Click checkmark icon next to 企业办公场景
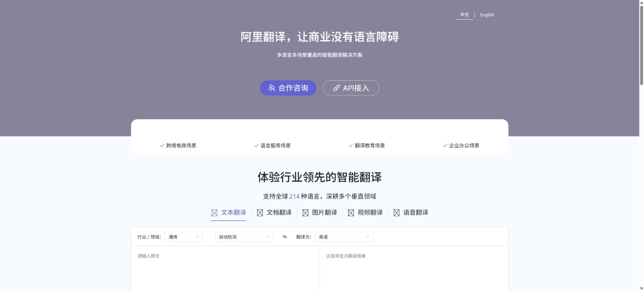This screenshot has height=291, width=644. coord(445,145)
